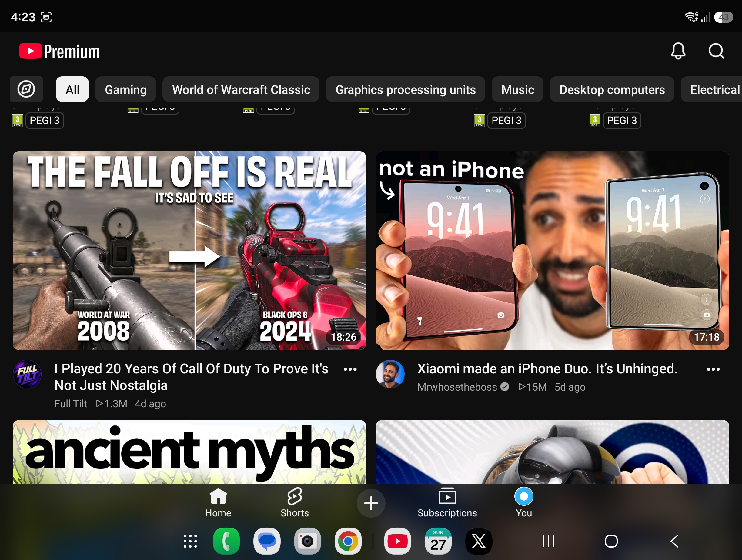This screenshot has width=742, height=560.
Task: Tap the search magnifier icon
Action: coord(716,51)
